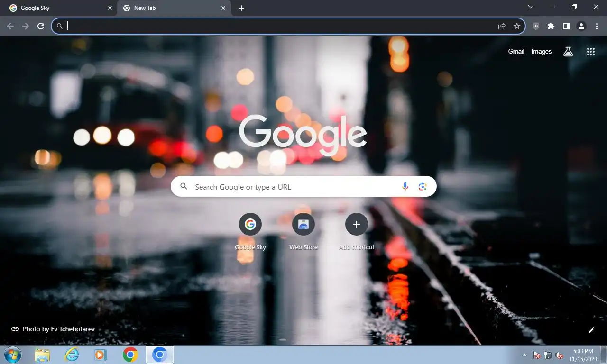
Task: Open a new tab with plus button
Action: coord(241,8)
